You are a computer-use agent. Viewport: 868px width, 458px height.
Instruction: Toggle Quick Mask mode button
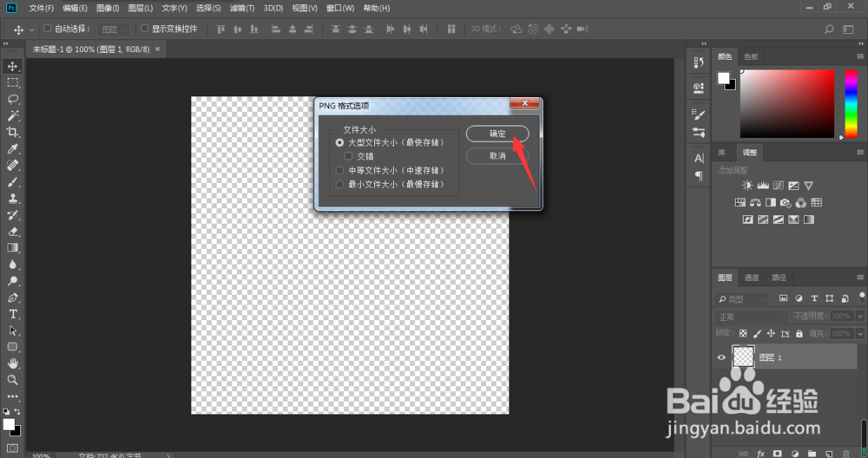[x=12, y=448]
